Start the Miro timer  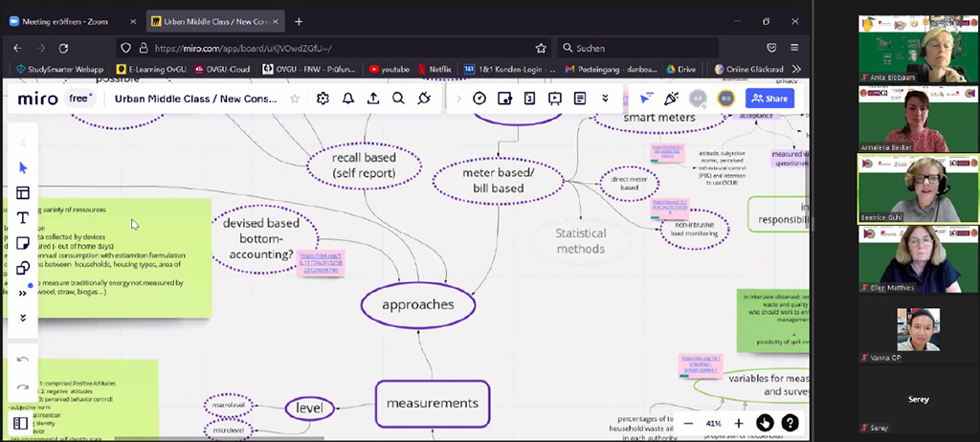[479, 99]
